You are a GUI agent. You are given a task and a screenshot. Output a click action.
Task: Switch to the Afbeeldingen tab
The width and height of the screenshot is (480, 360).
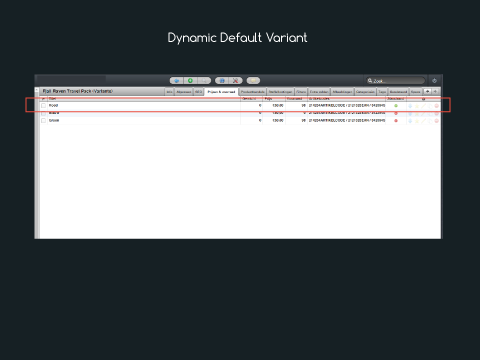(x=342, y=92)
